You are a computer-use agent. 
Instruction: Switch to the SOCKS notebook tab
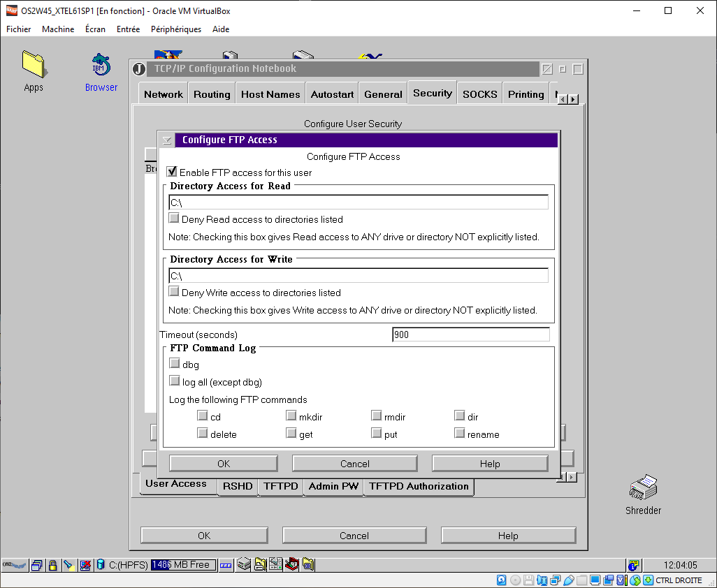[x=479, y=94]
